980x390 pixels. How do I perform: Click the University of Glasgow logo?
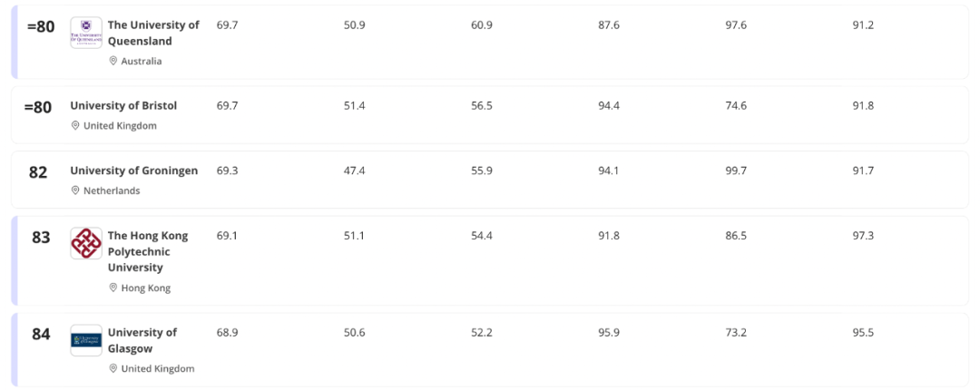pyautogui.click(x=86, y=340)
